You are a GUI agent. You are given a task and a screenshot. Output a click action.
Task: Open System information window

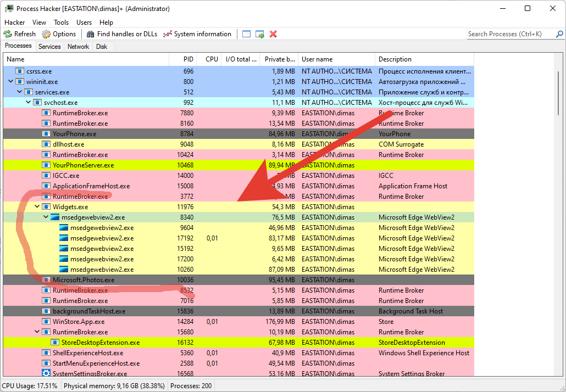(x=197, y=34)
